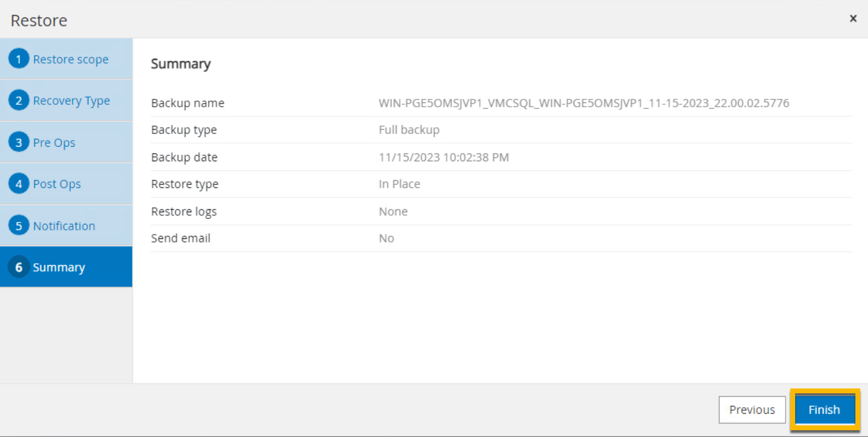Click the 'Full backup' type value
This screenshot has width=868, height=437.
409,130
